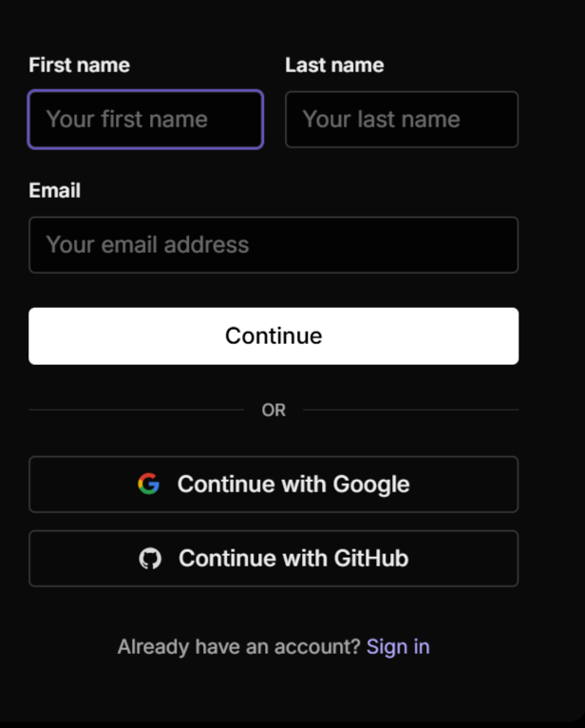
Task: Click the 'First name' label
Action: 80,65
